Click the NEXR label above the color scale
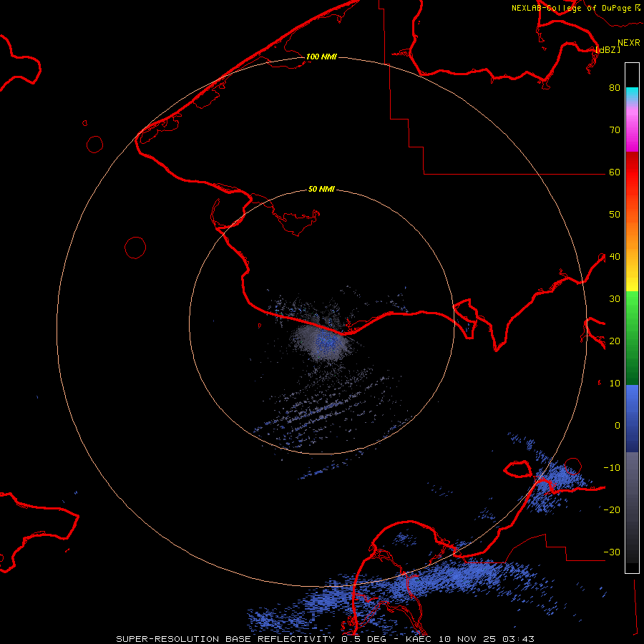This screenshot has height=644, width=644. pyautogui.click(x=629, y=43)
